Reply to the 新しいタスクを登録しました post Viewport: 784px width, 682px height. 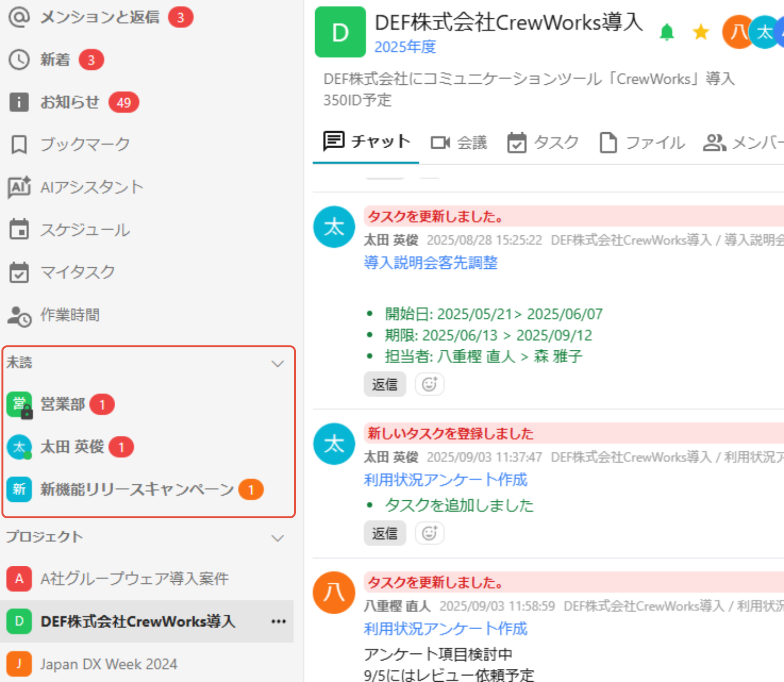point(385,533)
